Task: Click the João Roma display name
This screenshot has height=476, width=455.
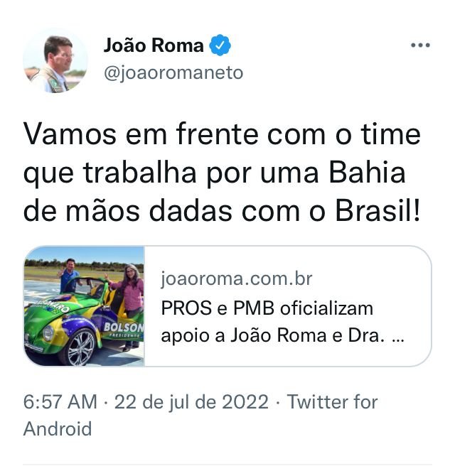Action: (154, 45)
